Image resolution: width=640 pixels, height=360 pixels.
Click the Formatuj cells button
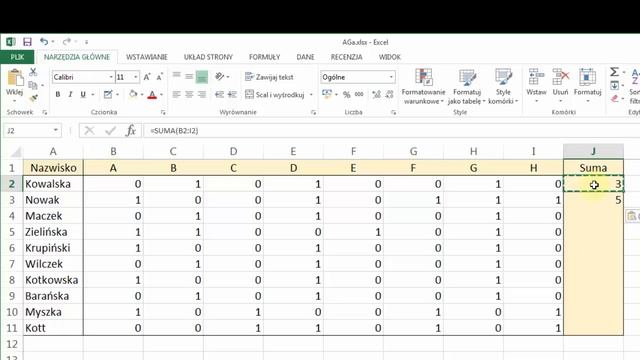click(x=587, y=85)
